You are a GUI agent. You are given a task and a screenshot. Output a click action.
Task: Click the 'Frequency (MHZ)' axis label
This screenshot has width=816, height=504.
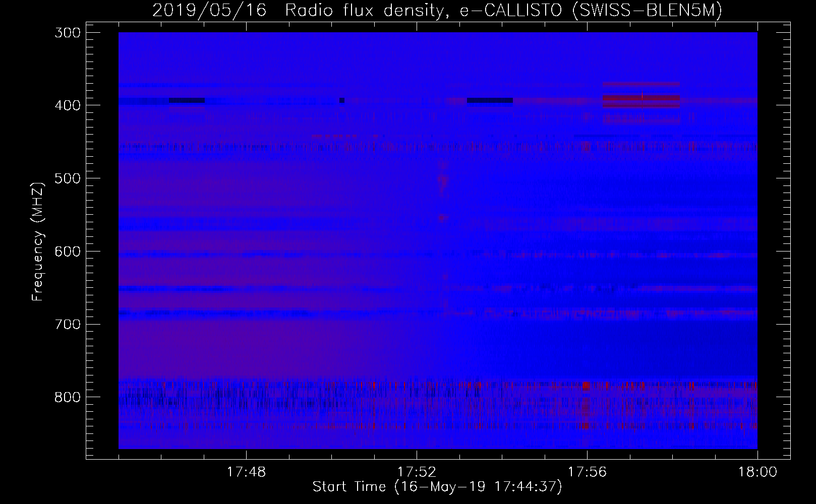click(38, 241)
